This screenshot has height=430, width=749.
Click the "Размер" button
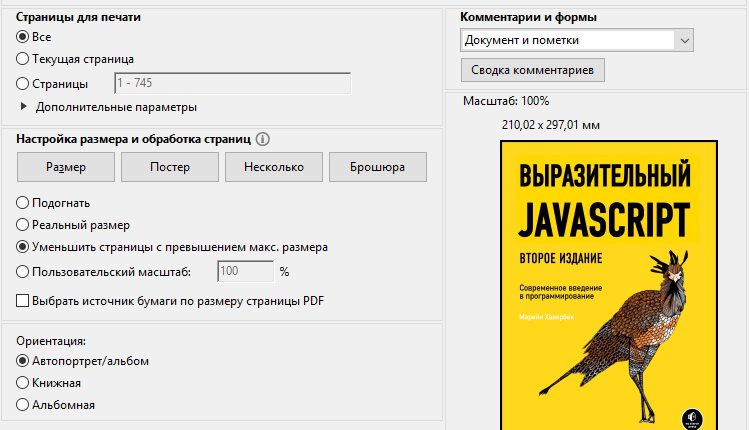(66, 167)
